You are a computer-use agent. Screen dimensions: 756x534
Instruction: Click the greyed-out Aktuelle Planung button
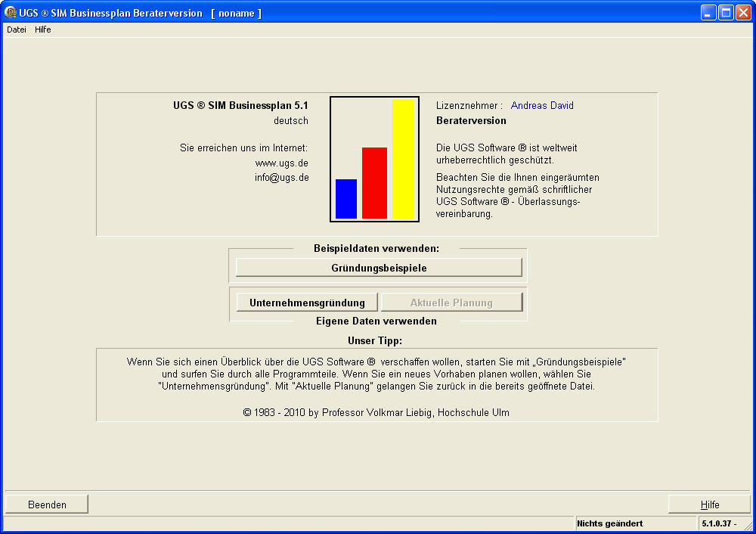click(451, 303)
